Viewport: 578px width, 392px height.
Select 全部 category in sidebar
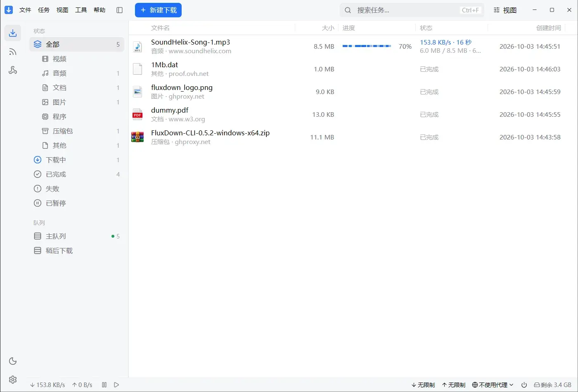click(77, 44)
